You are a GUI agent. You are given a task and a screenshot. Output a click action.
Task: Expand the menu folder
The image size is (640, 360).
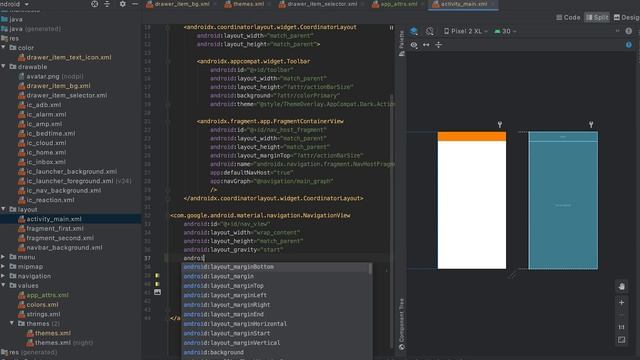tap(4, 257)
